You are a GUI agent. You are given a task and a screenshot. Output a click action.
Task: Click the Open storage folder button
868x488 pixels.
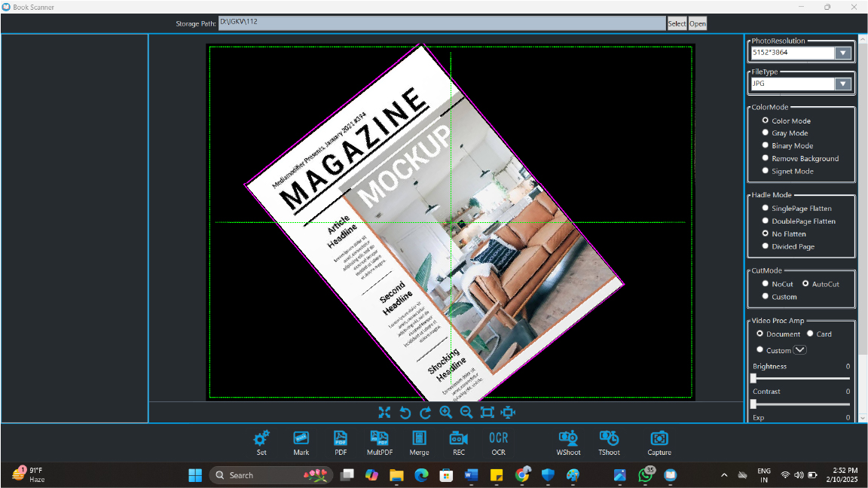(x=698, y=23)
